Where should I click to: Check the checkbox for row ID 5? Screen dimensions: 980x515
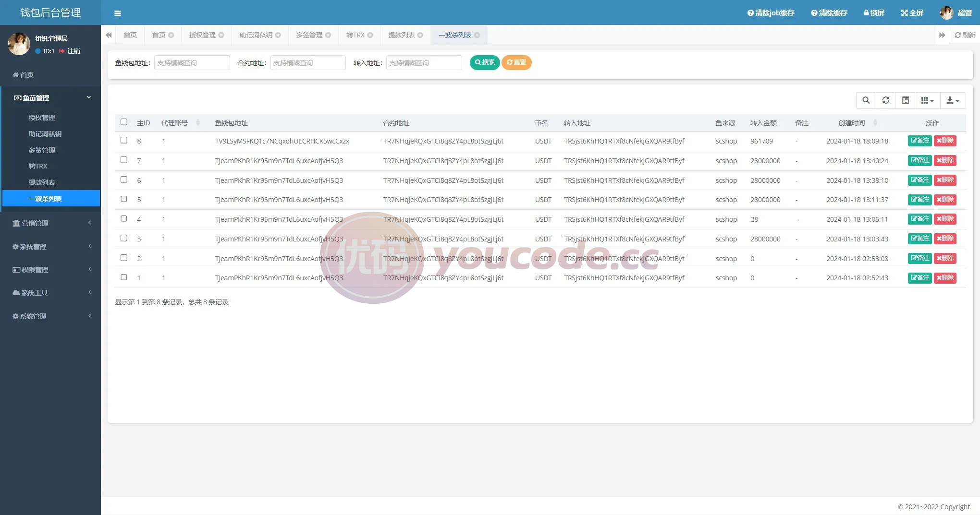(124, 199)
